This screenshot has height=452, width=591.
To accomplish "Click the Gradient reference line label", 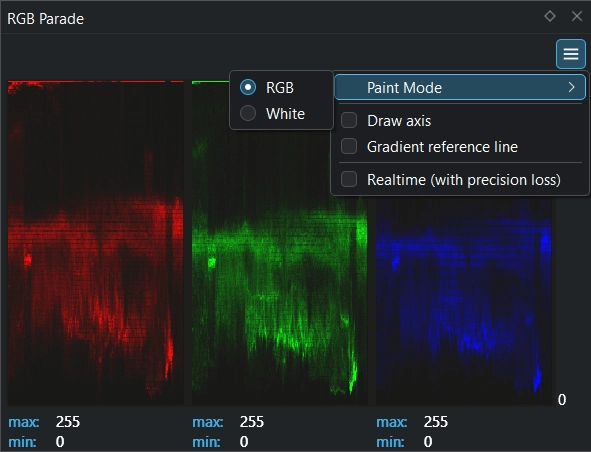I will tap(442, 147).
